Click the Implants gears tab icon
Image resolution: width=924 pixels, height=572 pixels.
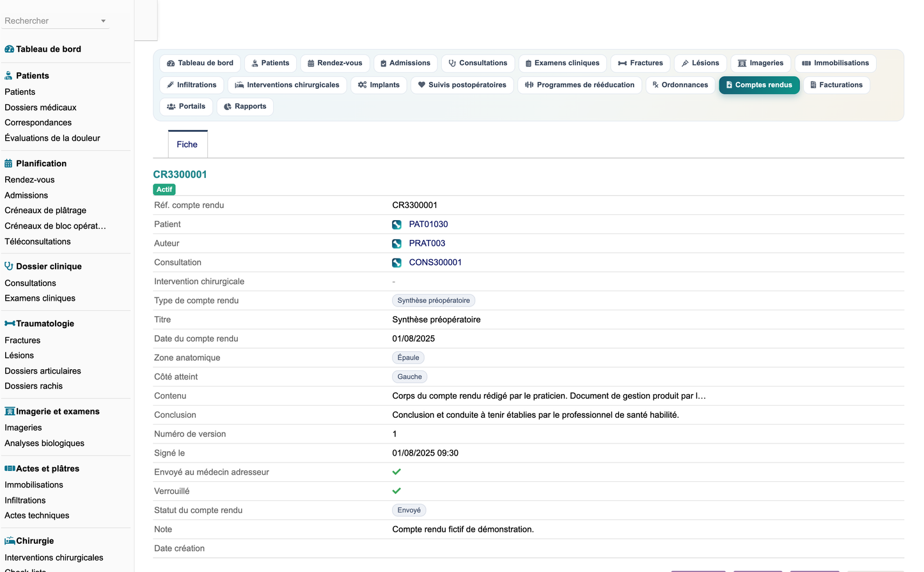(x=363, y=85)
